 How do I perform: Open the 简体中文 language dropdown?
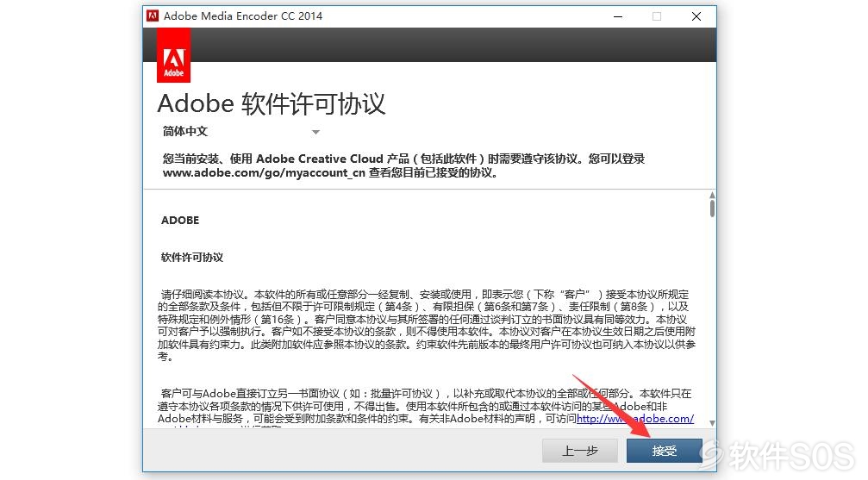241,132
